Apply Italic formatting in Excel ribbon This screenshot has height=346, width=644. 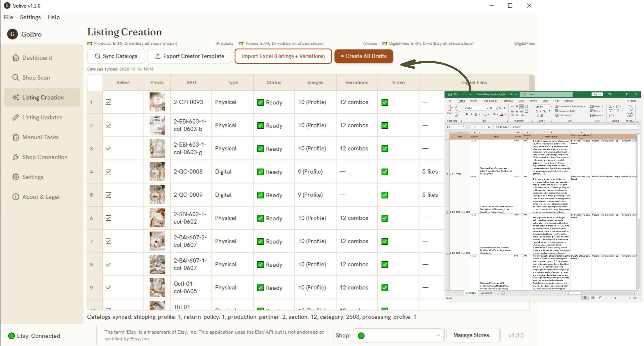tap(471, 114)
